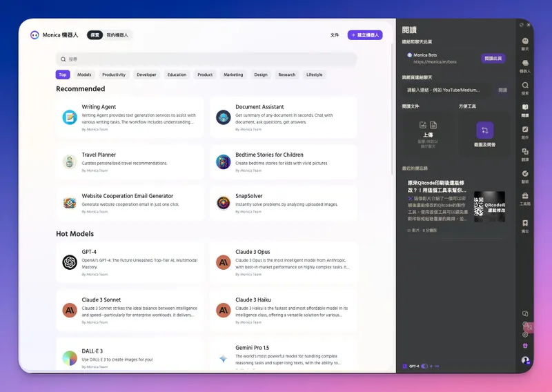Open the Claude 3 Opus card title

pyautogui.click(x=253, y=252)
